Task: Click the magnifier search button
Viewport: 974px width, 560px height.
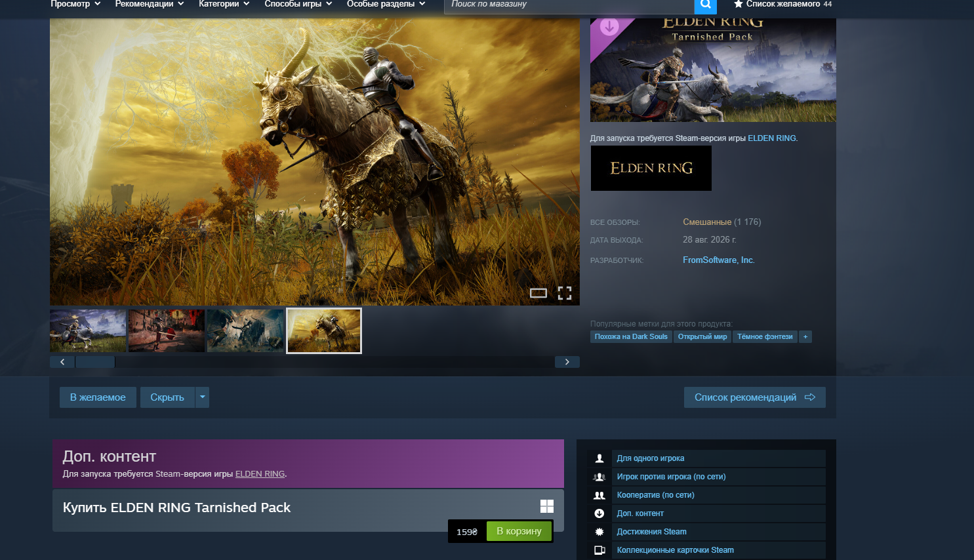Action: pos(705,5)
